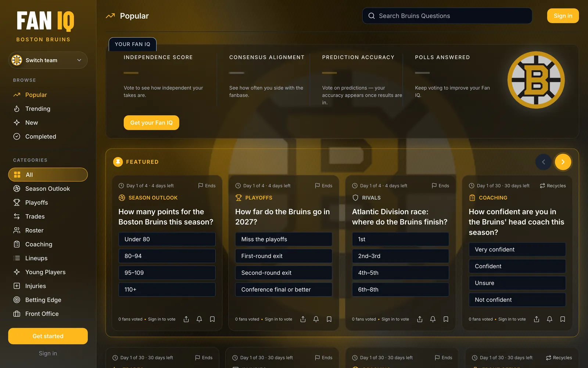Select 95–109 points answer
Viewport: 588px width, 368px height.
167,273
